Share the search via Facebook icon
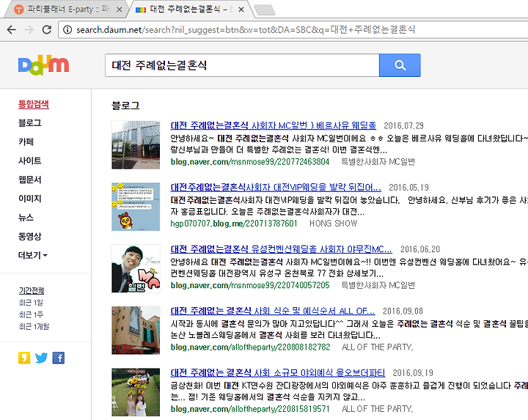This screenshot has width=528, height=420. [59, 358]
